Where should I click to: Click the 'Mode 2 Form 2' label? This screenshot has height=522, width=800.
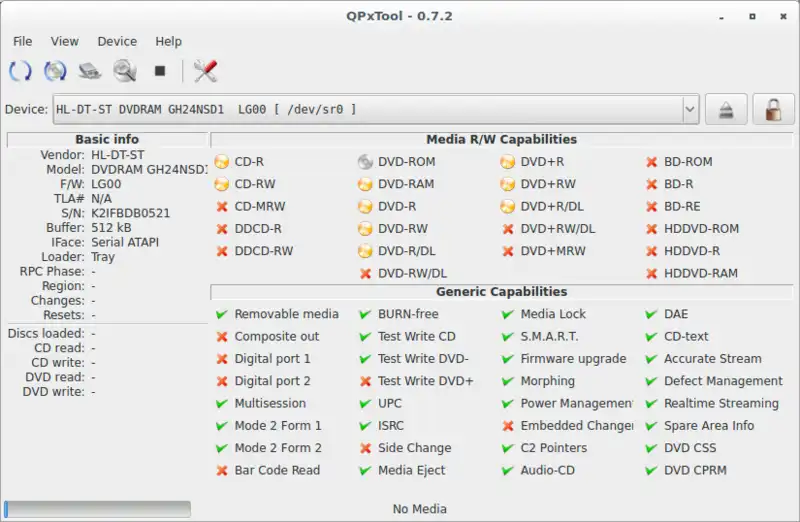pos(278,448)
